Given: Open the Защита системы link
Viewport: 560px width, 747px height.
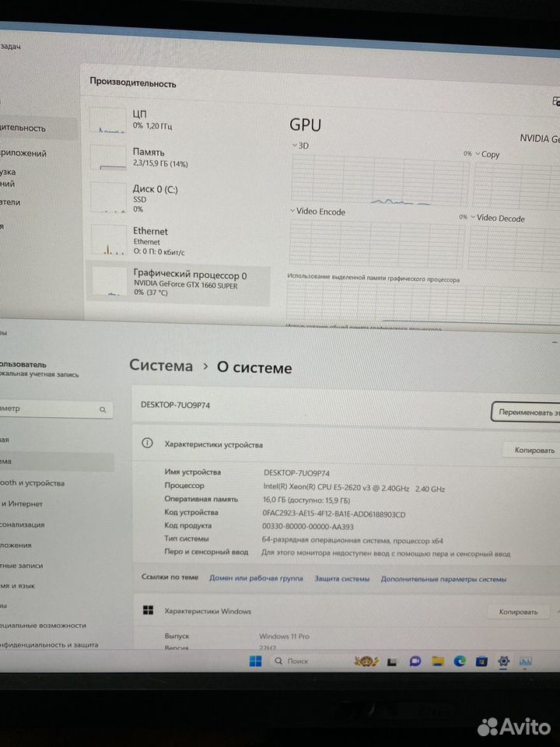Looking at the screenshot, I should click(342, 579).
